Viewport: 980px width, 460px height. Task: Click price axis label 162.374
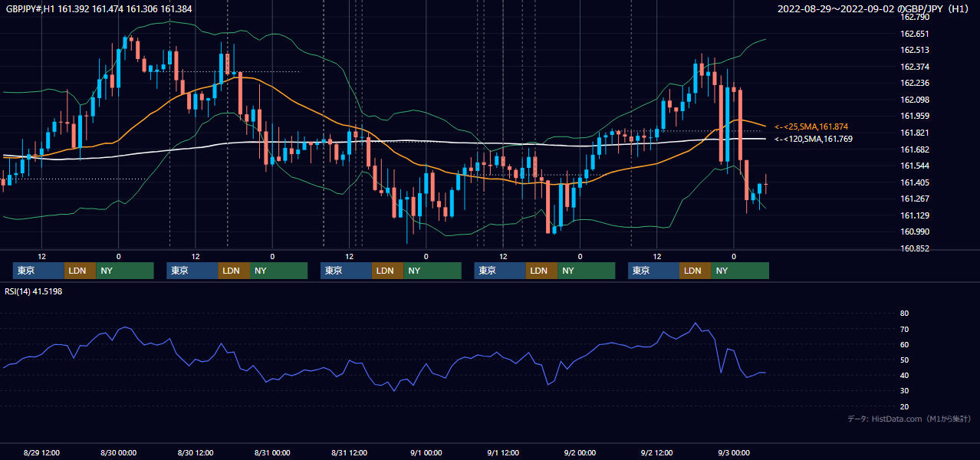915,67
